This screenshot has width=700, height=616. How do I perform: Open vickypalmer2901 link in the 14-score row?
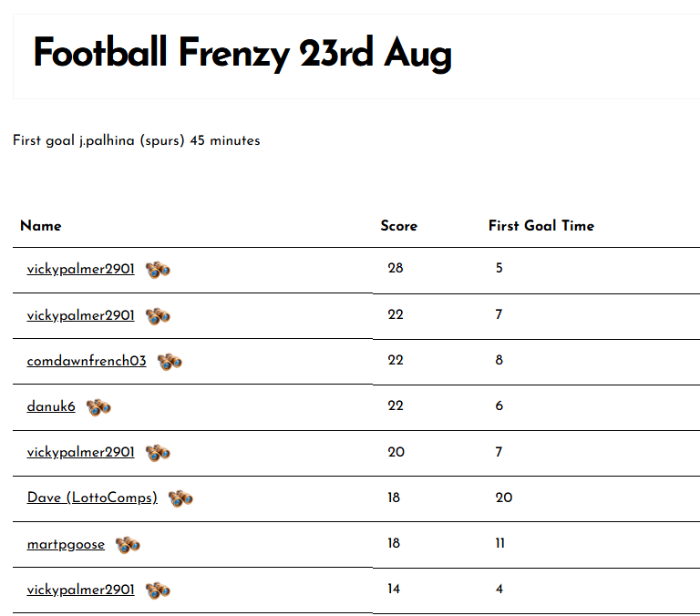(80, 590)
